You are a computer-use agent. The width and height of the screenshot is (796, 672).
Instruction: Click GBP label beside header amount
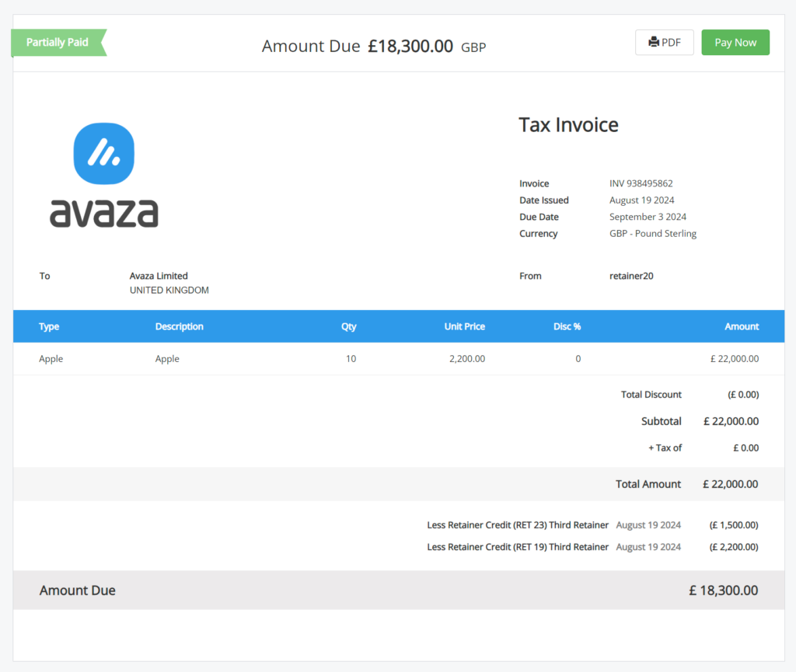coord(473,47)
